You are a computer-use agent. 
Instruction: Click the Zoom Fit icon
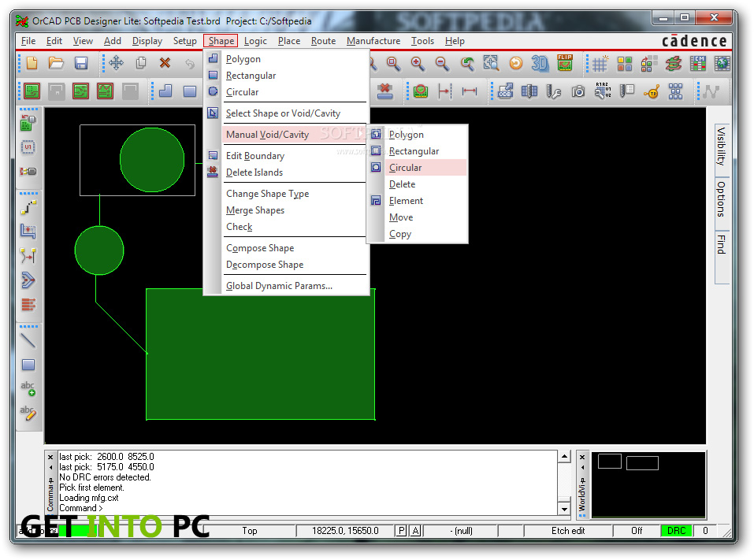(x=491, y=63)
